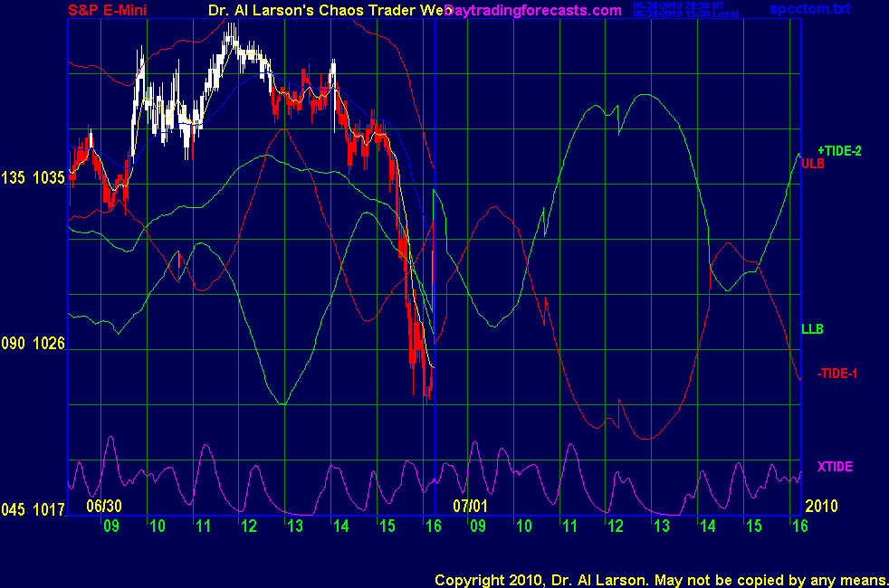Screen dimensions: 889x588
Task: Click the "06/30/2010 15:30 Local" timestamp
Action: (x=685, y=14)
